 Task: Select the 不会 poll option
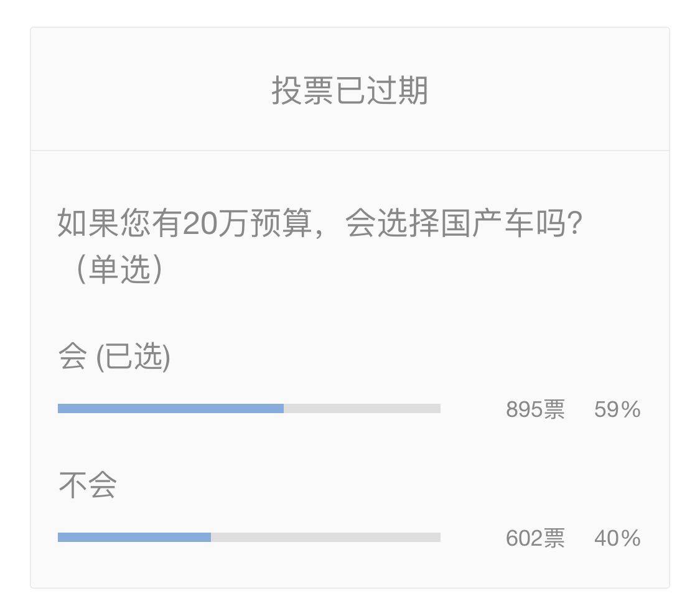tap(88, 485)
